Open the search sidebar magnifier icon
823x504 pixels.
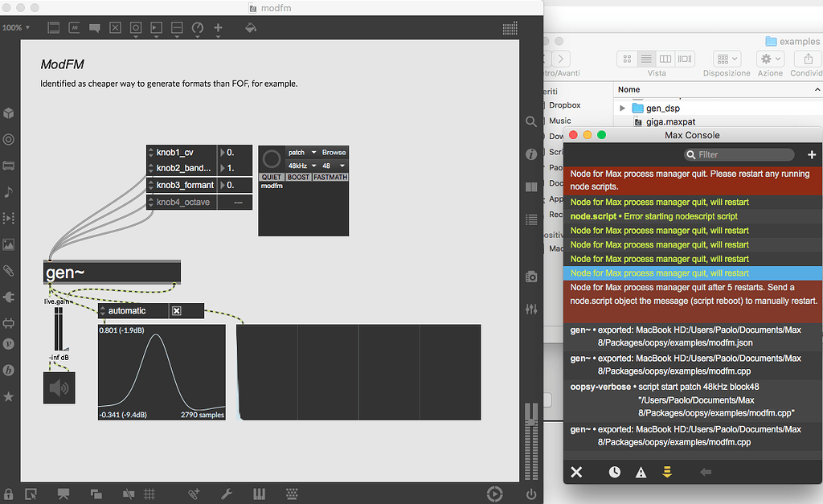[530, 121]
